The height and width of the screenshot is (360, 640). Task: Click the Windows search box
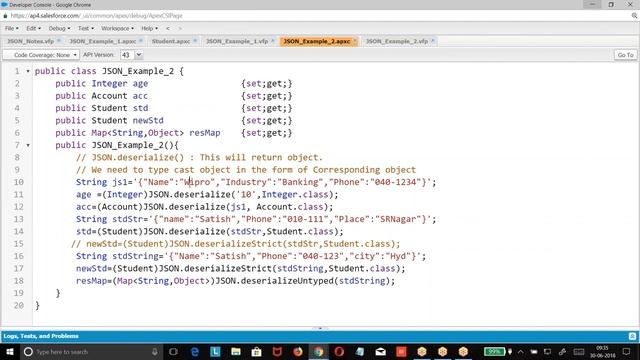coord(91,351)
